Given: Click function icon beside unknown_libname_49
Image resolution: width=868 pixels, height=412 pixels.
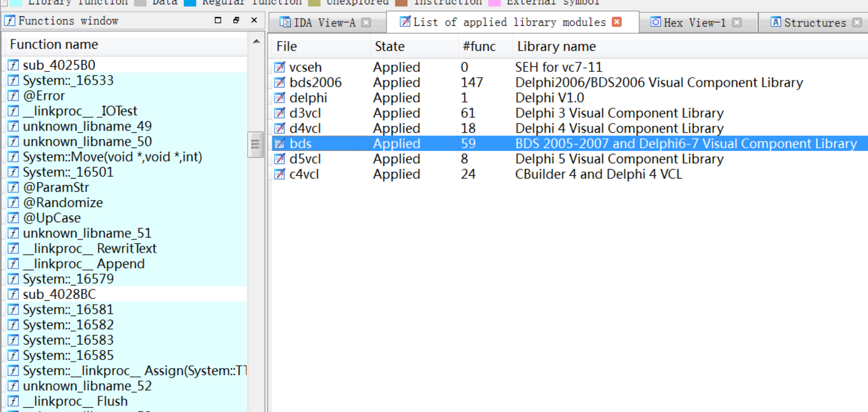Looking at the screenshot, I should pyautogui.click(x=13, y=126).
